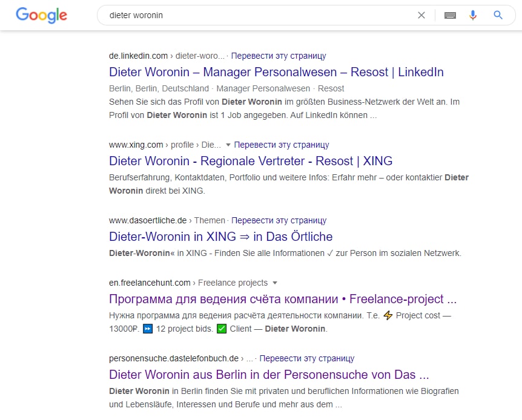
Task: Expand dropdown arrow next to Freelance projects
Action: [275, 283]
